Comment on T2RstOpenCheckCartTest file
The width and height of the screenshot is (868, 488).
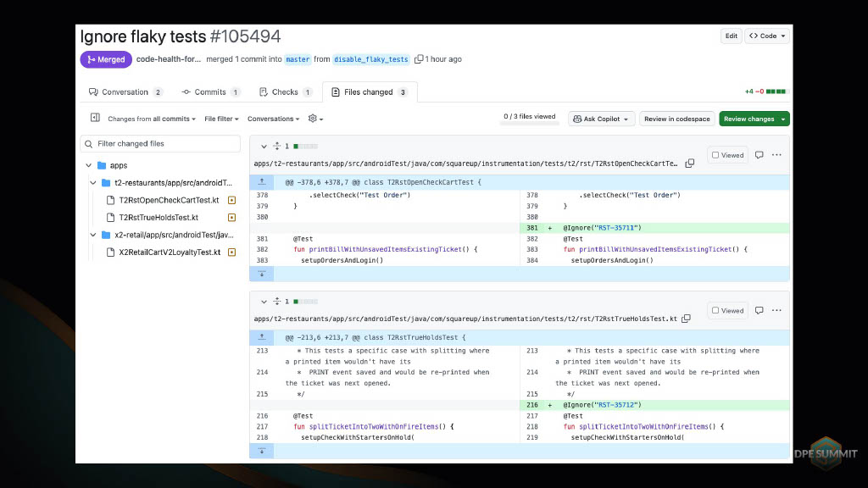coord(759,155)
